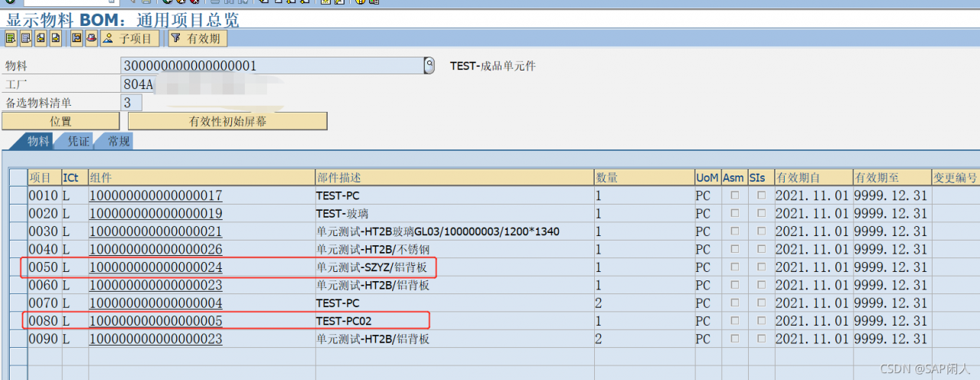Click valid-to date 9999.12.31 in item 0090
Viewport: 980px width, 380px height.
coord(890,339)
